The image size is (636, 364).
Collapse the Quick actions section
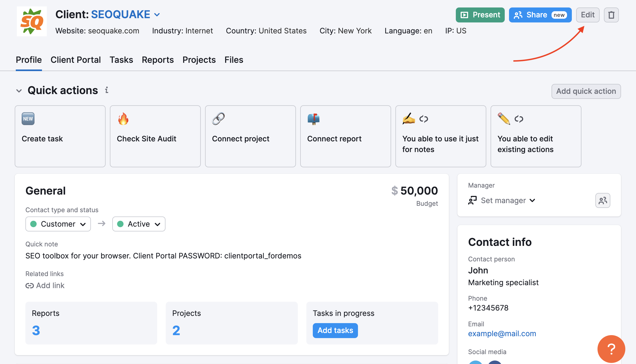[19, 91]
